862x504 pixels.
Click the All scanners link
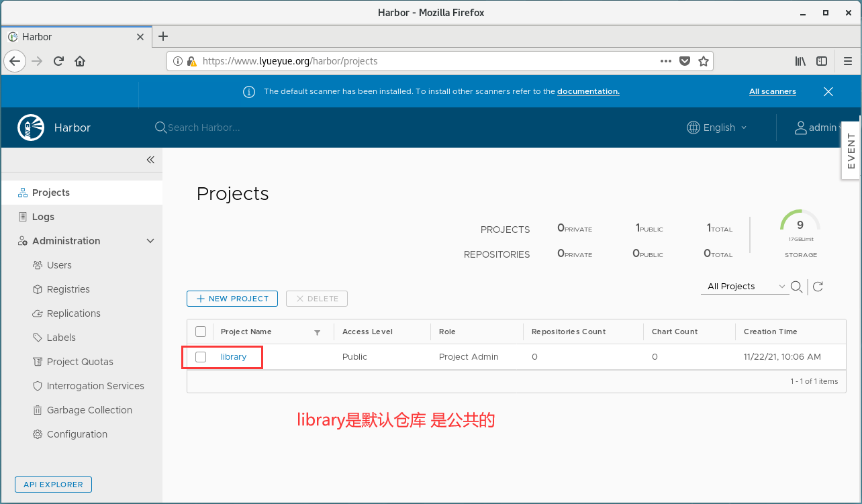773,91
